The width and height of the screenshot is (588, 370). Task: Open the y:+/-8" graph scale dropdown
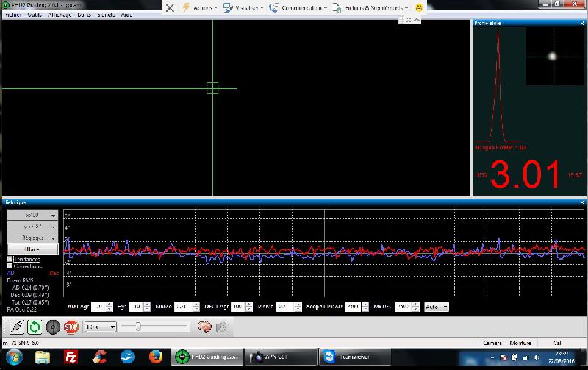[x=32, y=227]
